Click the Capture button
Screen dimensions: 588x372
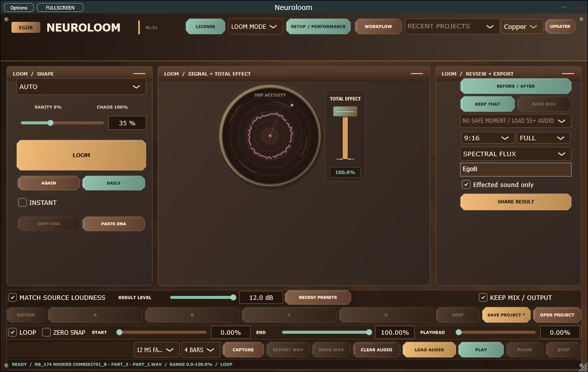pyautogui.click(x=243, y=350)
